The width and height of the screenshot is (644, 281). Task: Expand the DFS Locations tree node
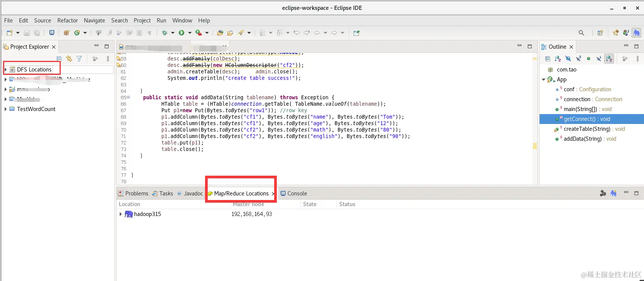(x=5, y=70)
